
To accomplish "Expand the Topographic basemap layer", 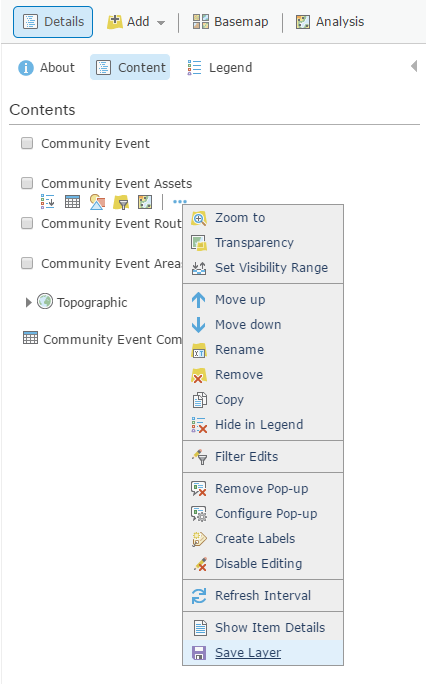I will pyautogui.click(x=28, y=302).
